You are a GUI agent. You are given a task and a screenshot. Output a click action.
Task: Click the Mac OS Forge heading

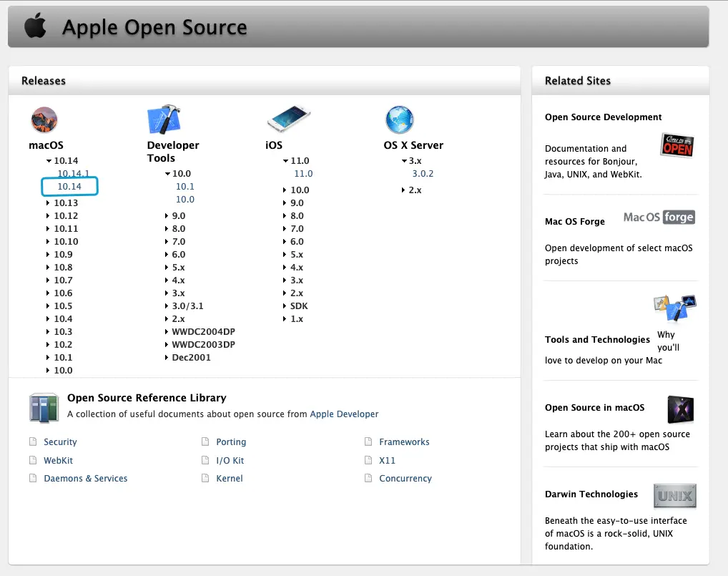[x=575, y=222]
